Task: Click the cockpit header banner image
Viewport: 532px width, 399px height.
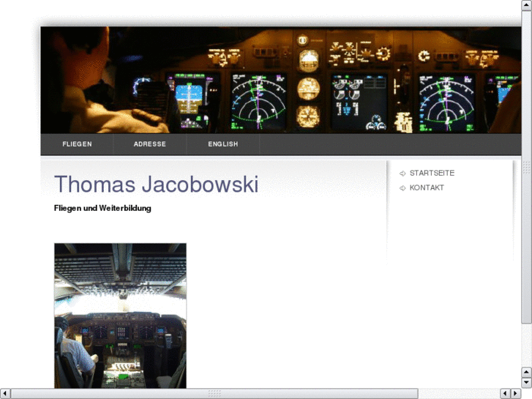Action: 281,81
